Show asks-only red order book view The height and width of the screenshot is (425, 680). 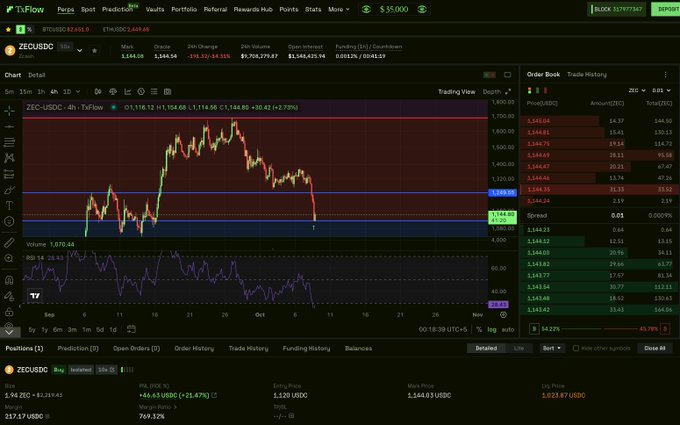pos(545,90)
